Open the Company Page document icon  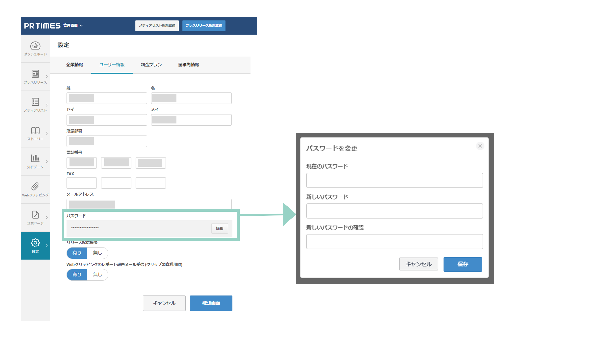coord(35,214)
